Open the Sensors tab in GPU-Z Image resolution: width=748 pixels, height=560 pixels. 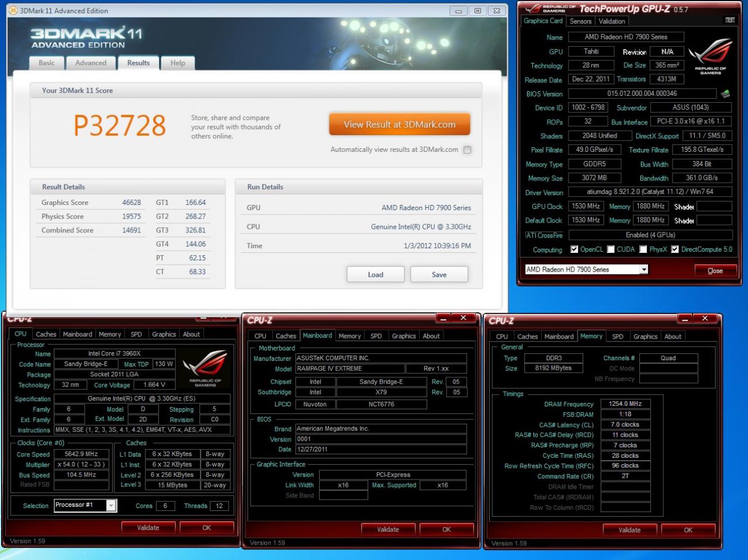coord(581,21)
